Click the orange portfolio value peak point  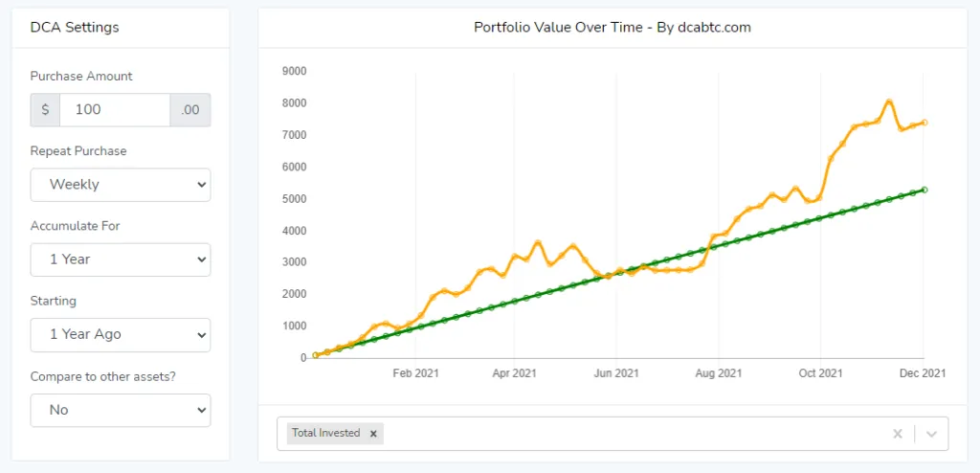tap(889, 102)
